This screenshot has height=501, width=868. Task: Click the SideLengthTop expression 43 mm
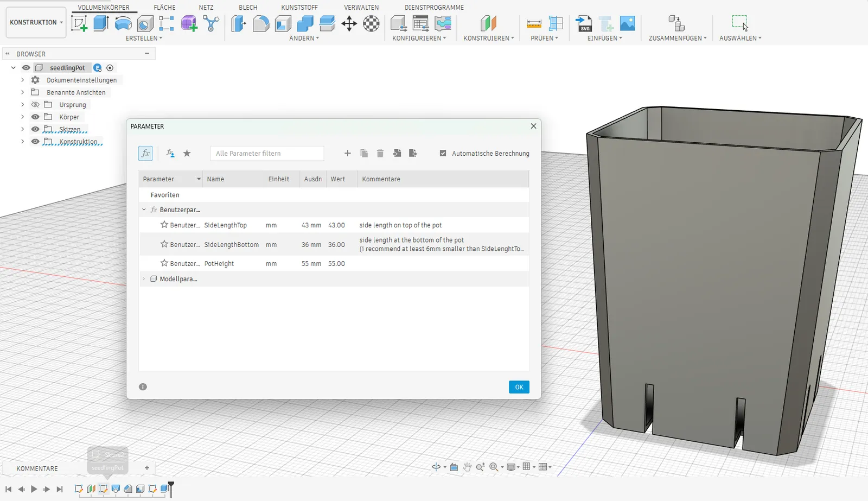tap(311, 225)
